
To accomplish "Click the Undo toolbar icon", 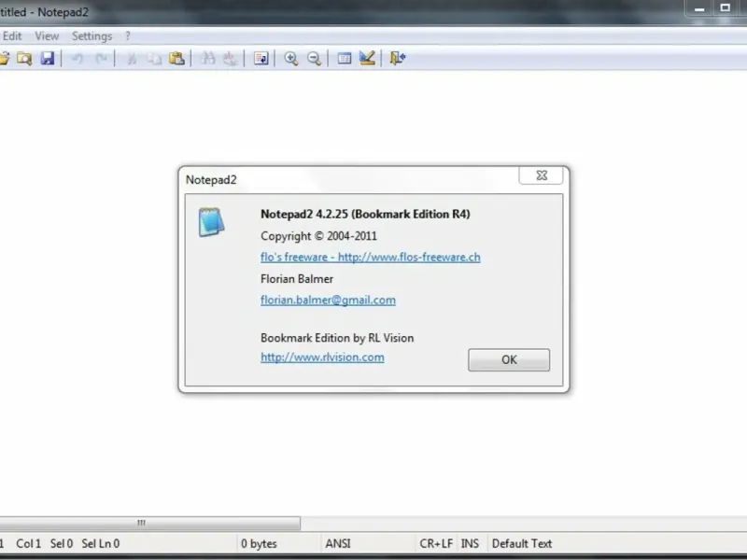I will coord(78,58).
